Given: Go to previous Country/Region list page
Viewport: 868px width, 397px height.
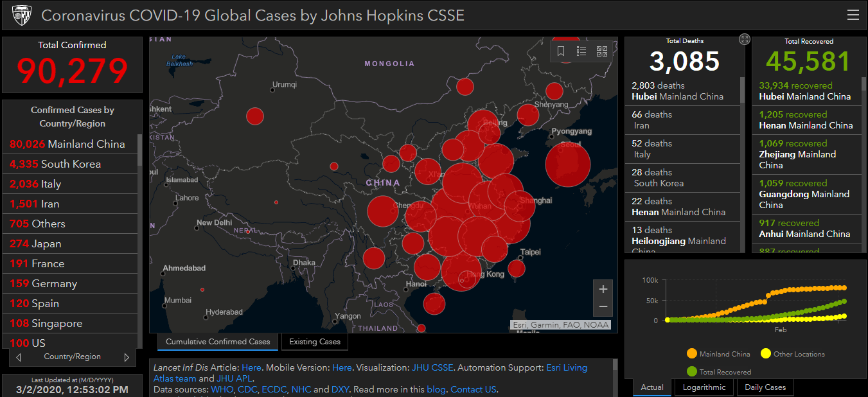Looking at the screenshot, I should 19,357.
